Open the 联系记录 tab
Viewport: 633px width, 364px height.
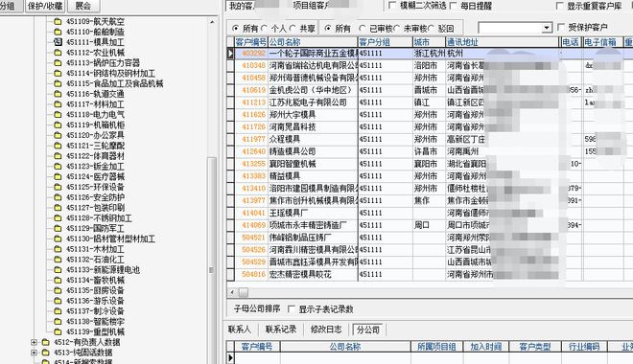click(281, 330)
